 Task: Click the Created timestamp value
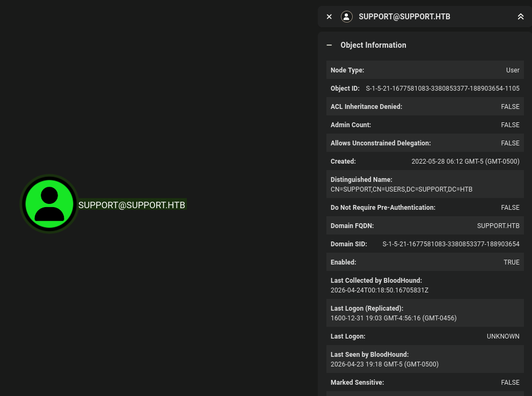pos(465,162)
